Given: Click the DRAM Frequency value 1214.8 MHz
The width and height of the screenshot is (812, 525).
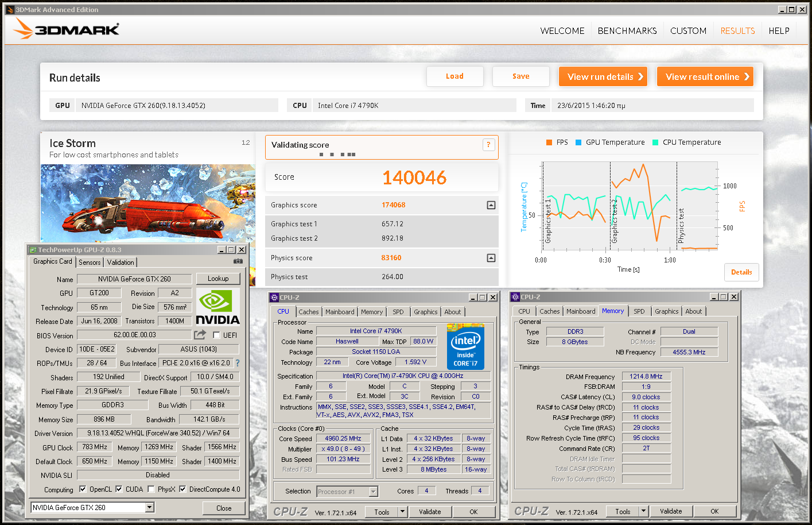Looking at the screenshot, I should point(646,376).
